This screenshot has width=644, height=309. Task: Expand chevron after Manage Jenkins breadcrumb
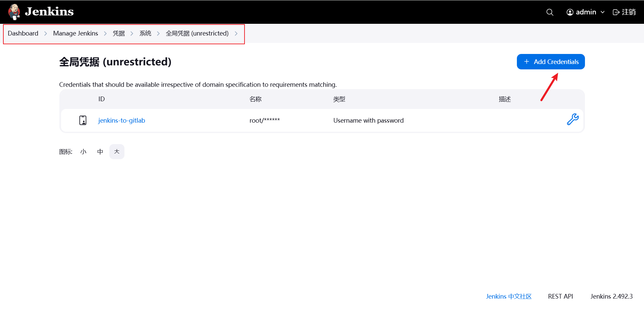(105, 34)
